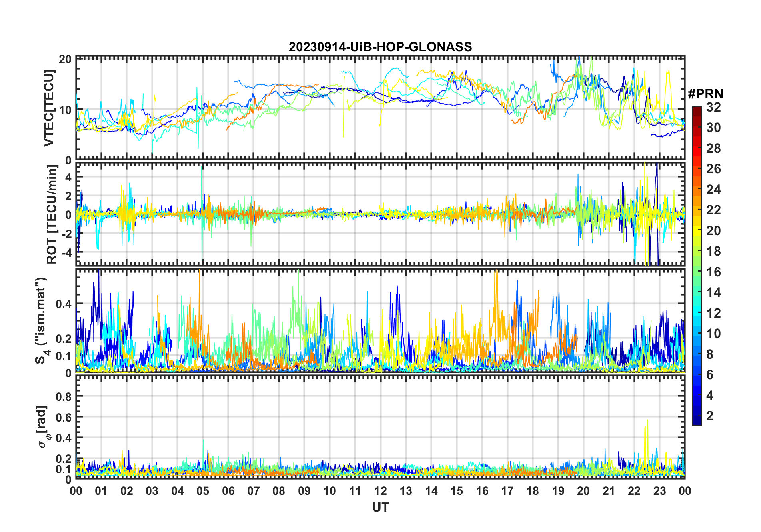
Task: Click x-axis tick label 03
Action: click(x=152, y=491)
